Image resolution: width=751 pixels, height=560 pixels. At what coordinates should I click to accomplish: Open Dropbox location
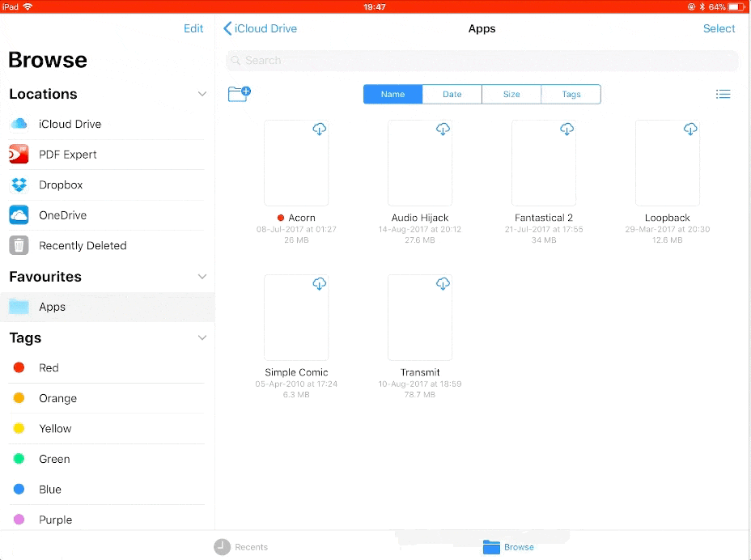107,185
